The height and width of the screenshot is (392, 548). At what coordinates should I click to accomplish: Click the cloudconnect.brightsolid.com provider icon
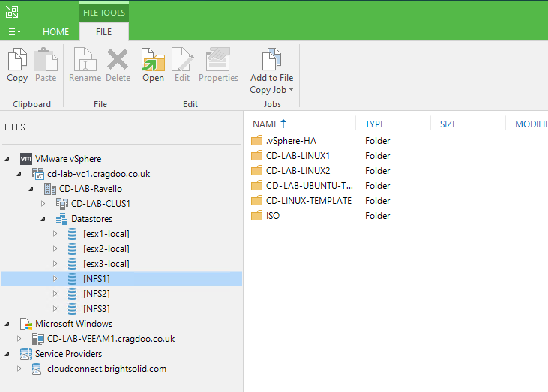(x=37, y=369)
